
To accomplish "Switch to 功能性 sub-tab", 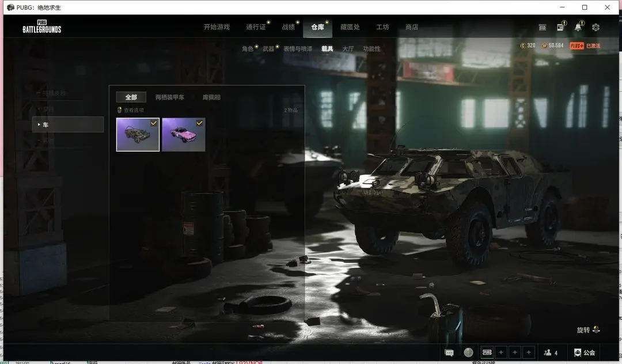I will [x=371, y=49].
